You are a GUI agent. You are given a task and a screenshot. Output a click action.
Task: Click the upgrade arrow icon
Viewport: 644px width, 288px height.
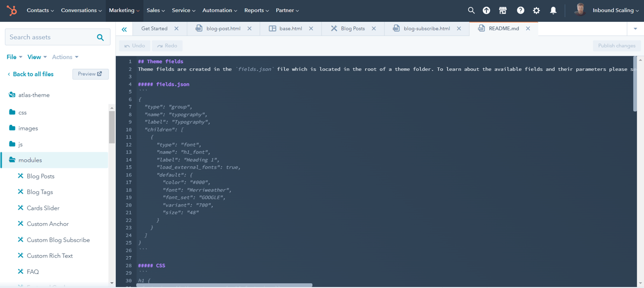pyautogui.click(x=487, y=10)
